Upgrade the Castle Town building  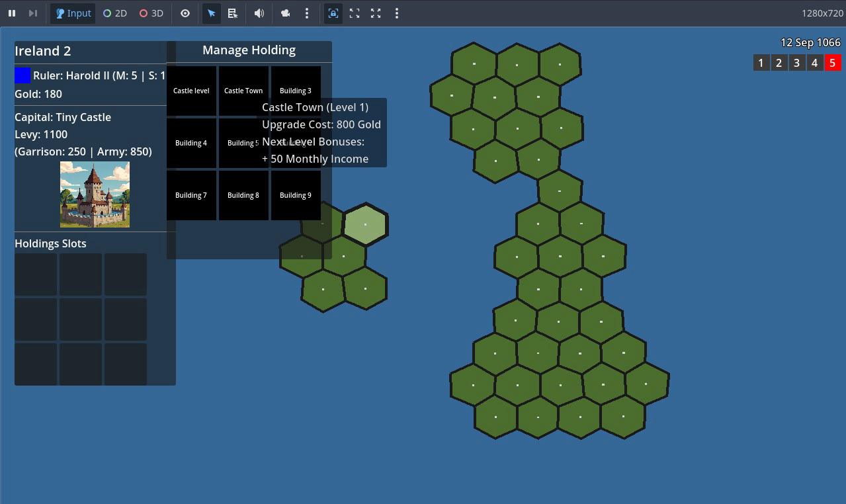243,91
